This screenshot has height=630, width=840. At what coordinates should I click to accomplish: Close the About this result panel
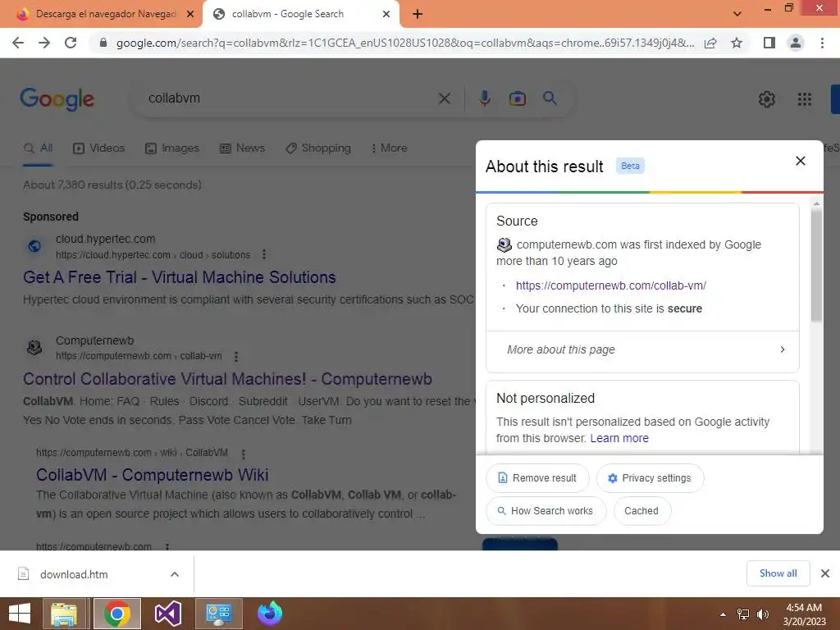pos(801,161)
